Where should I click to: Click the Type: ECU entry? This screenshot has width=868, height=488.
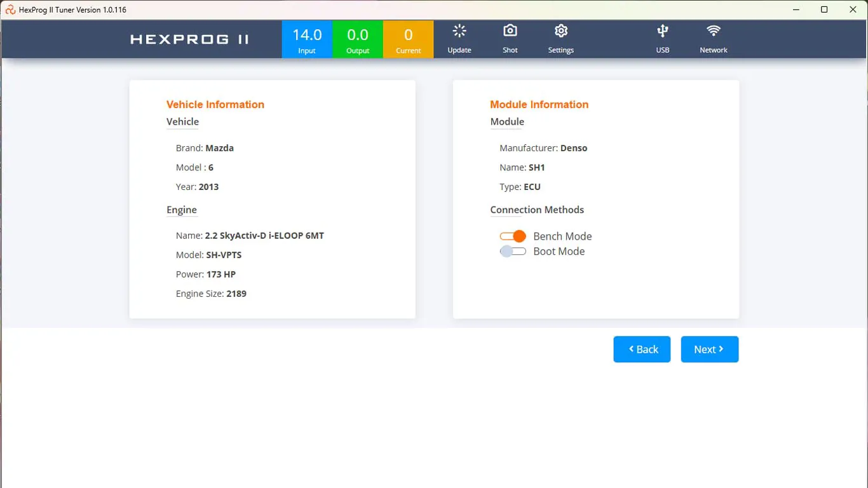(520, 187)
